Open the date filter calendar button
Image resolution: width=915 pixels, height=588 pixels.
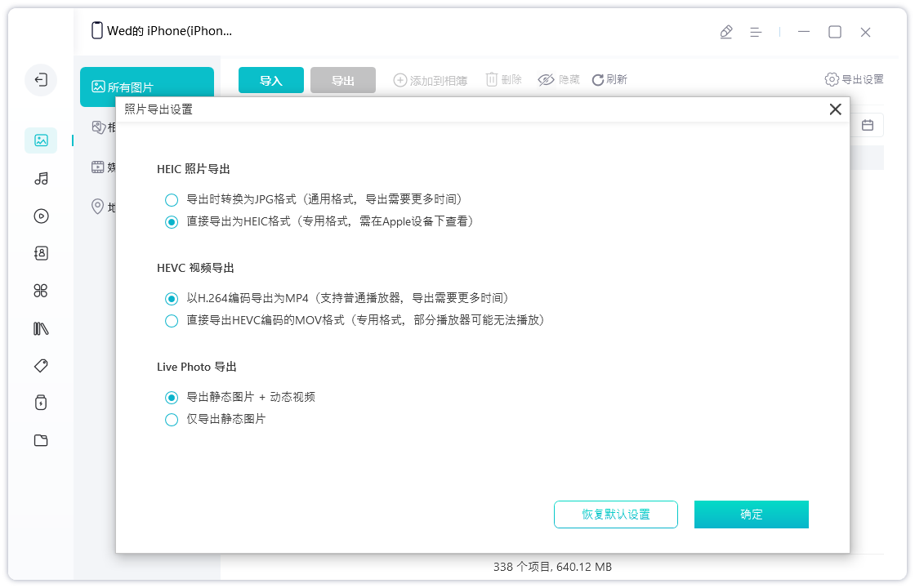coord(868,124)
